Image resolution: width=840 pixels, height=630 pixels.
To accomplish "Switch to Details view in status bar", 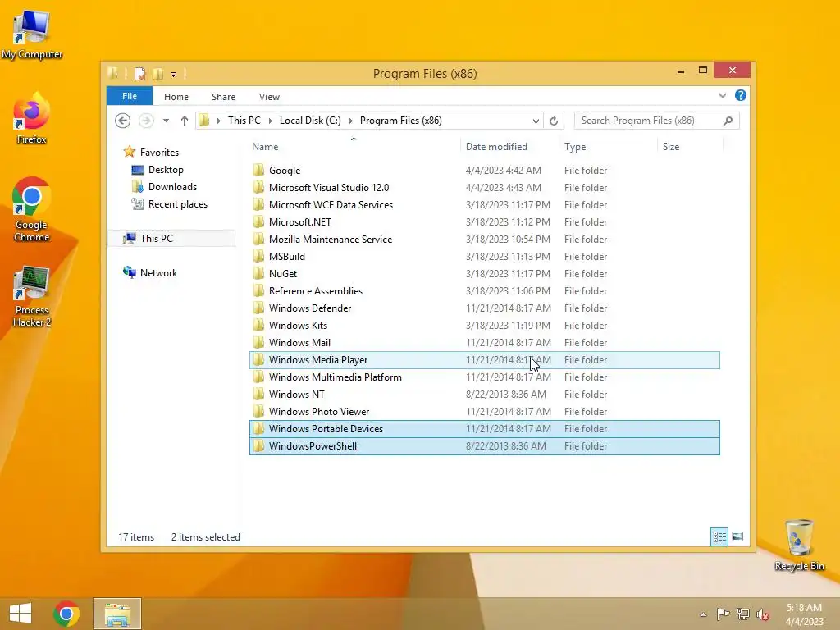I will coord(719,536).
